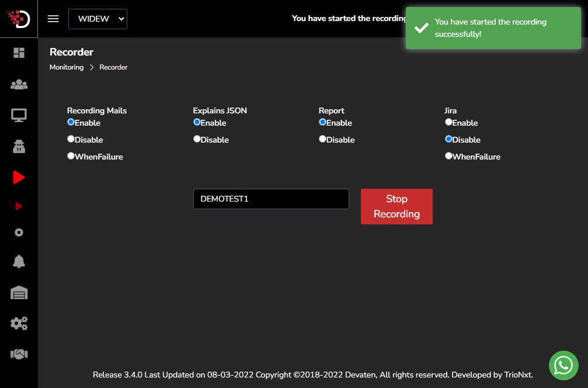Screen dimensions: 588x388
Task: Select Disable for Jira
Action: [448, 139]
